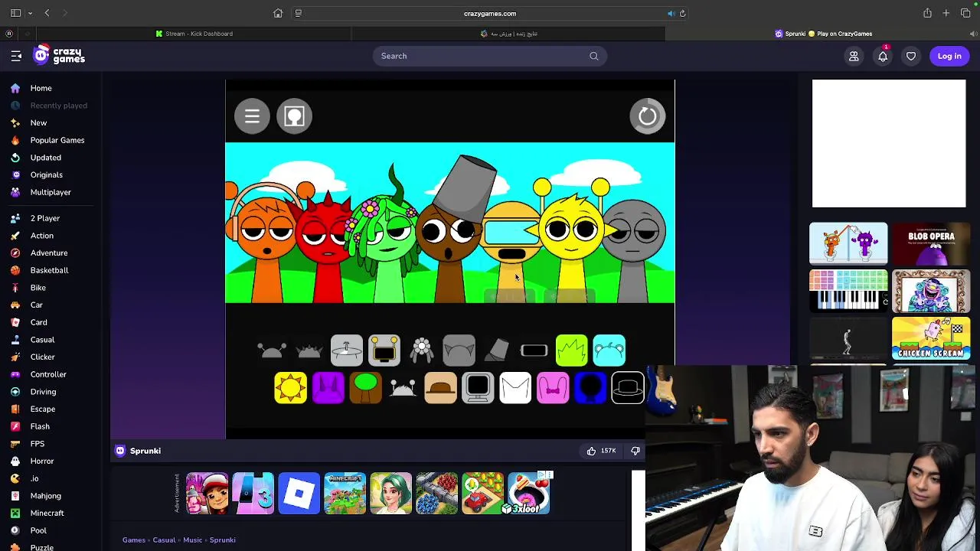Viewport: 980px width, 551px height.
Task: Show Safari tab overview
Action: point(965,13)
